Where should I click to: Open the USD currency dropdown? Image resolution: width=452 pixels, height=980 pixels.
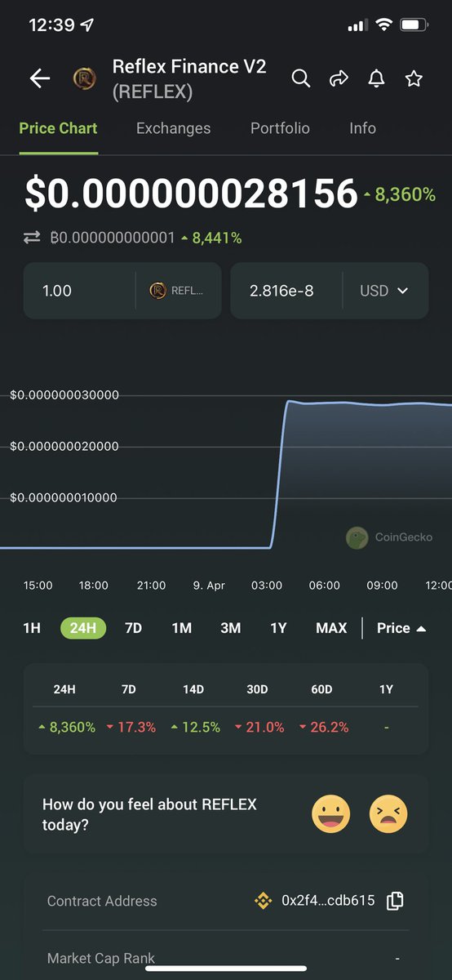click(x=383, y=291)
